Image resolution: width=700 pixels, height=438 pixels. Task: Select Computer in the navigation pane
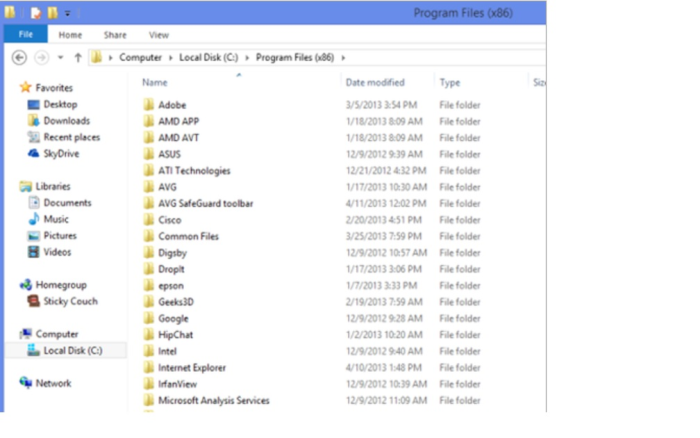coord(57,334)
